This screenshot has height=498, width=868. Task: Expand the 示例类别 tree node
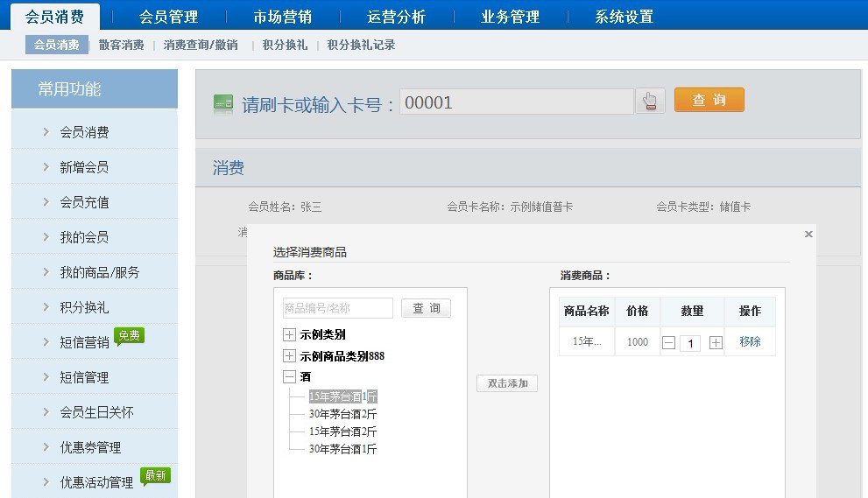coord(289,334)
